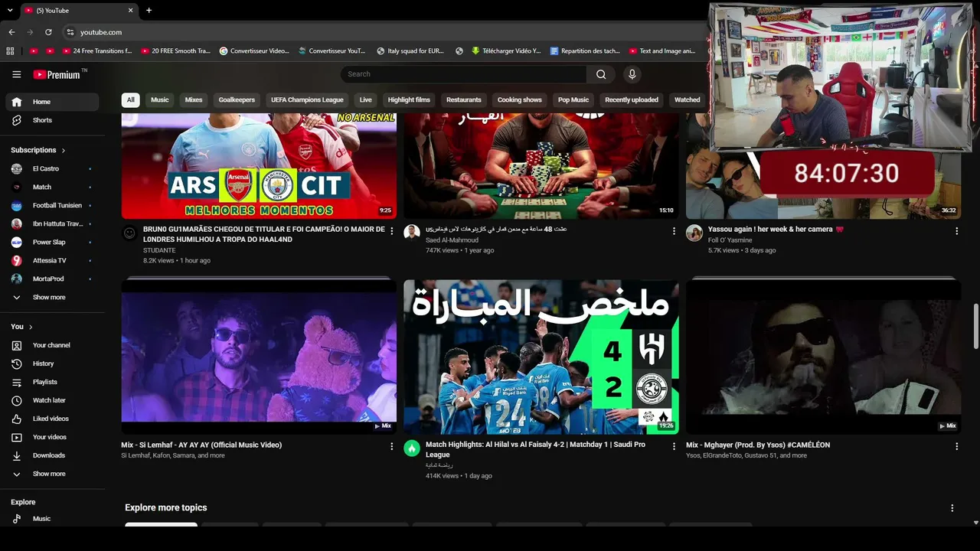Open Liked videos in the sidebar
This screenshot has height=551, width=980.
click(52, 419)
